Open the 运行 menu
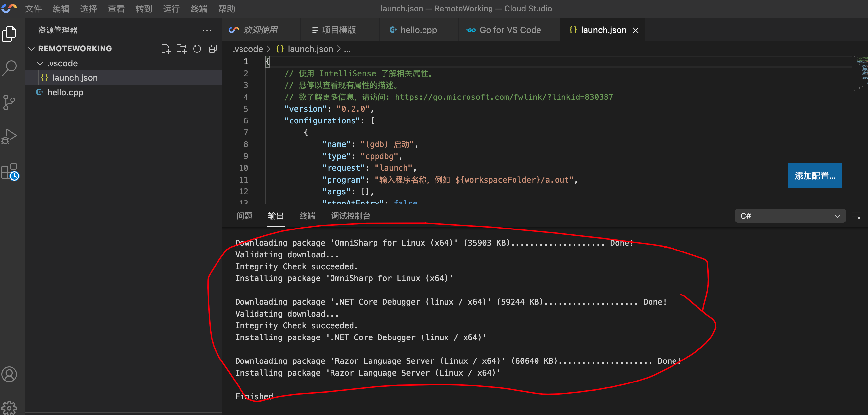The height and width of the screenshot is (415, 868). [171, 9]
